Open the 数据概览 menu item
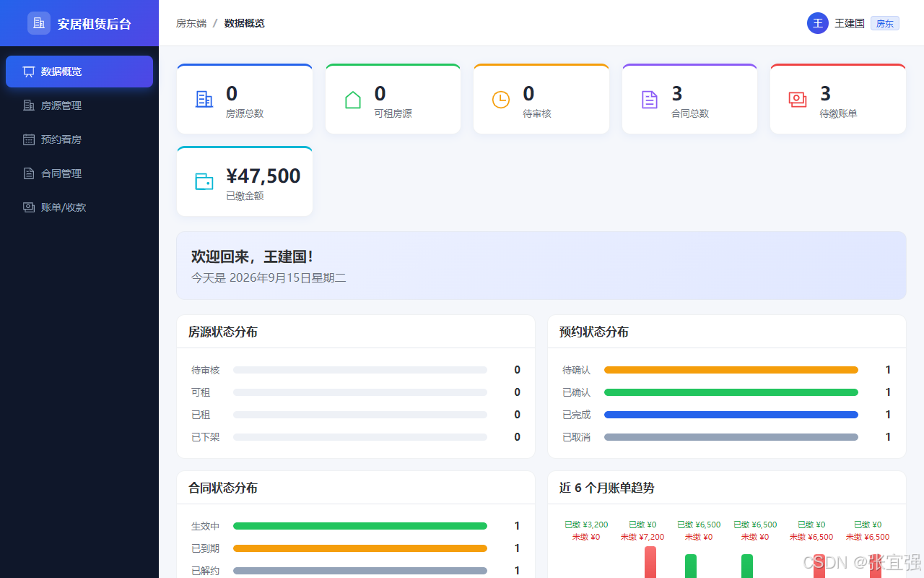 [x=79, y=72]
